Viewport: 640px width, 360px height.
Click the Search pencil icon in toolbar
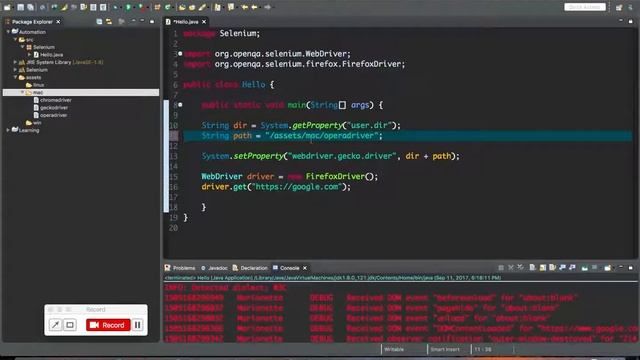(202, 7)
